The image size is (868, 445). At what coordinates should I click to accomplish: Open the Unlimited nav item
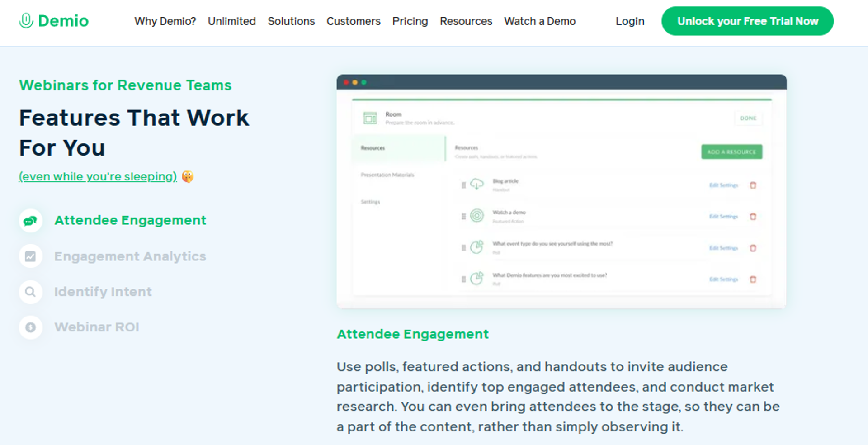pyautogui.click(x=232, y=21)
